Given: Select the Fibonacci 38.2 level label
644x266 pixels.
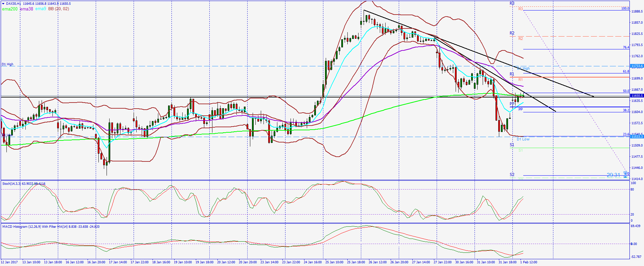Looking at the screenshot, I should tap(626, 110).
